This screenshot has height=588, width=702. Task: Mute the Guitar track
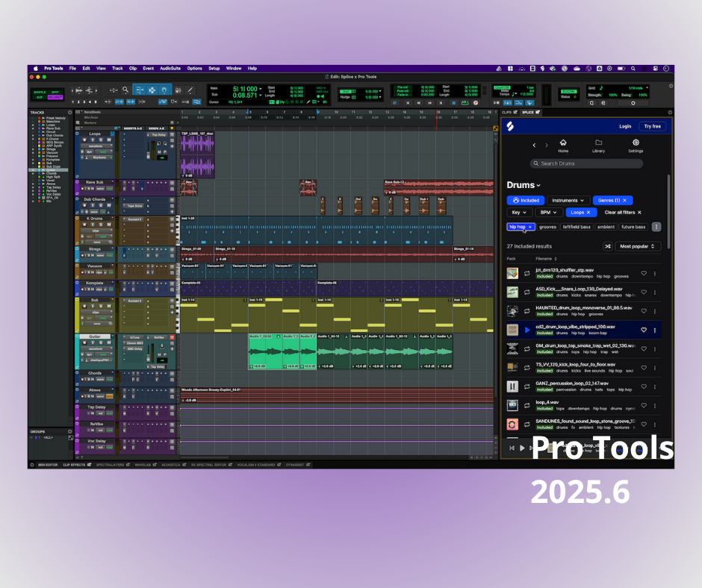[x=110, y=343]
